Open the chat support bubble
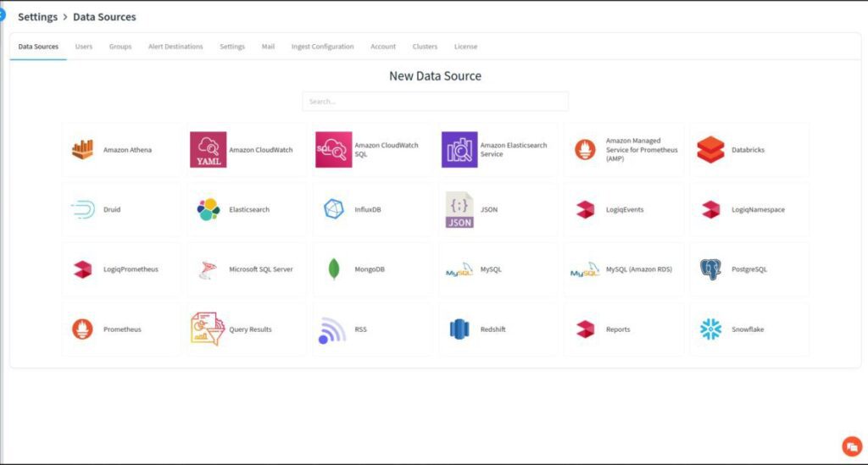The width and height of the screenshot is (868, 465). [x=852, y=446]
